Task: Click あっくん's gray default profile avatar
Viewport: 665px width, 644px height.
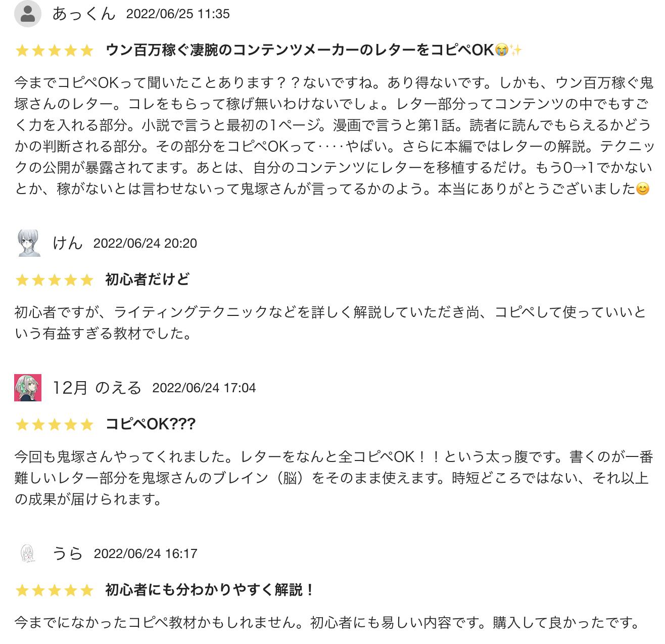Action: [x=27, y=14]
